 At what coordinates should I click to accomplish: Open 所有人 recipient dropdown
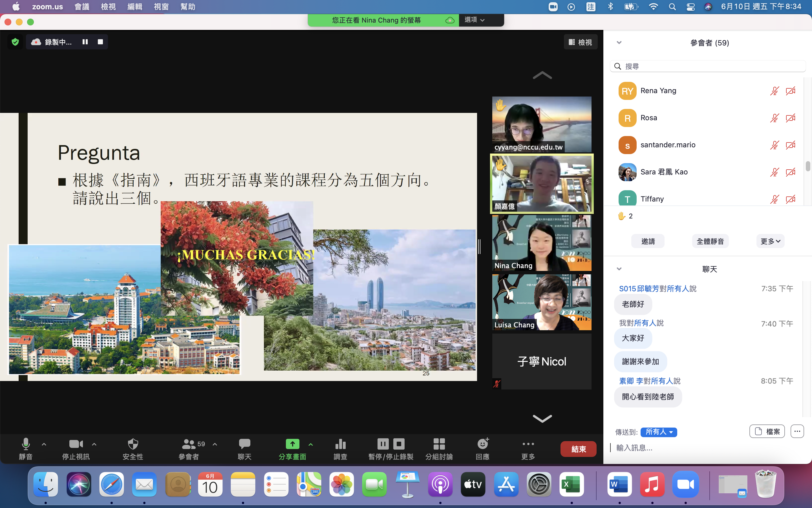(659, 432)
